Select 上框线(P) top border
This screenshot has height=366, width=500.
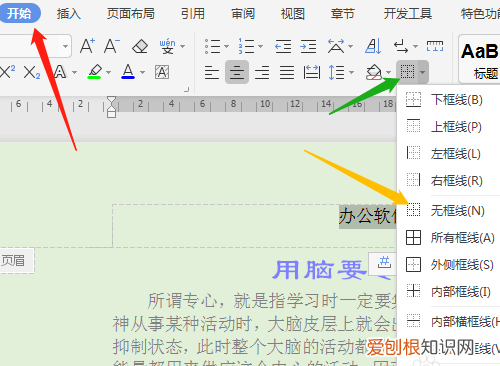point(448,127)
